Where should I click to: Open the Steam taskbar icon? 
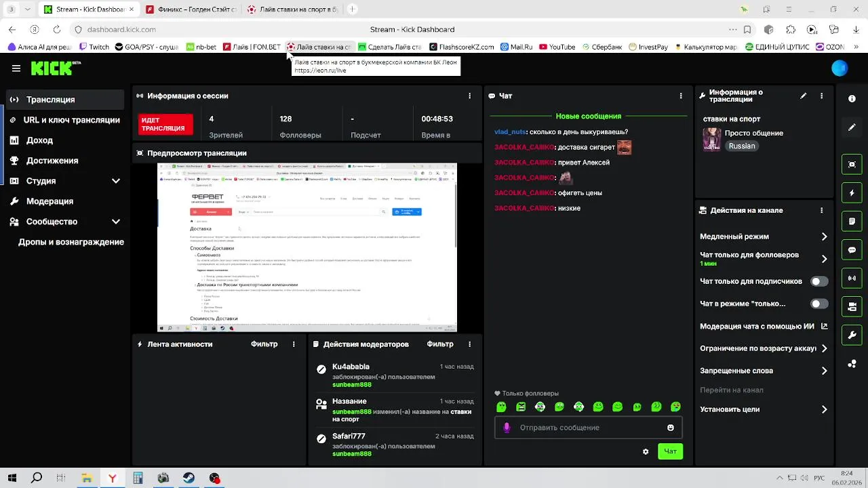189,478
